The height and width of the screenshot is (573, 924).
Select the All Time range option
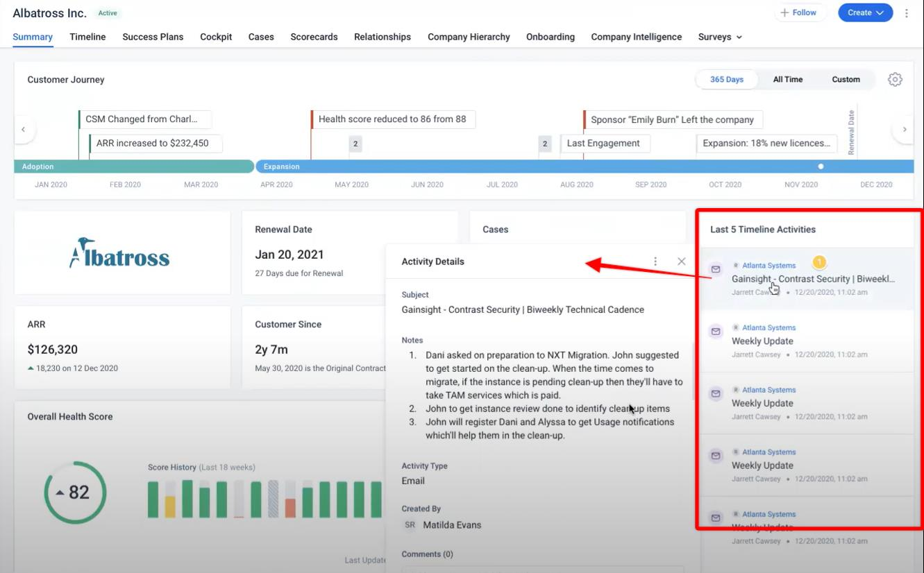click(x=788, y=79)
